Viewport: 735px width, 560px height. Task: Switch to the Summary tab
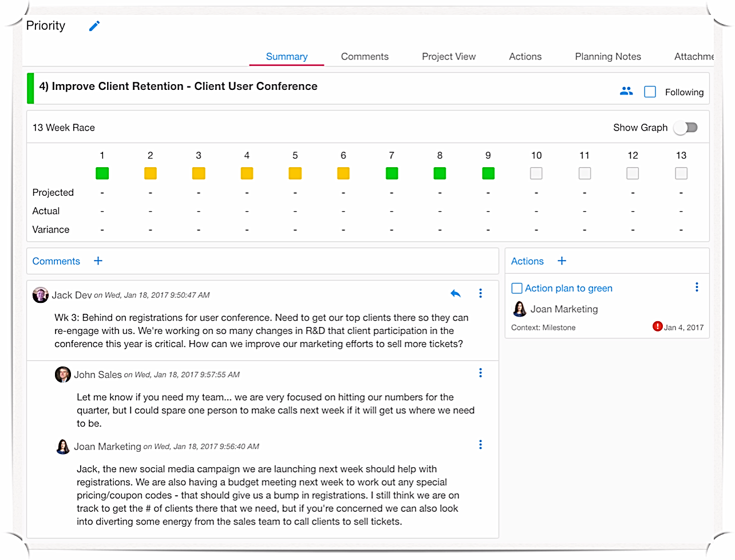coord(287,56)
